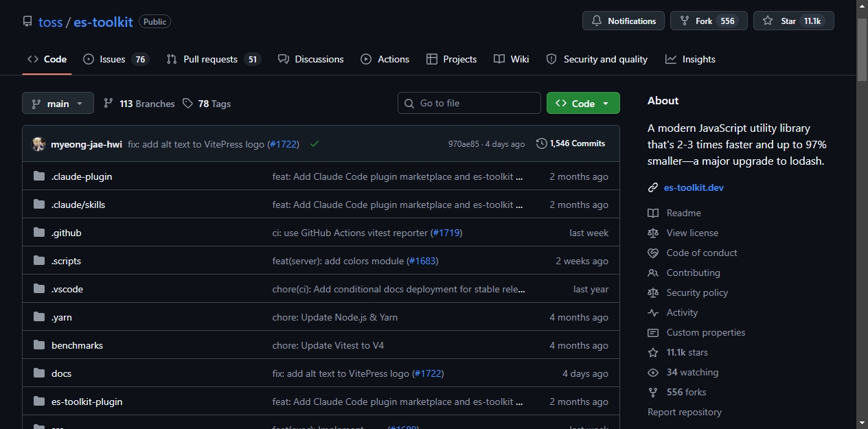This screenshot has height=429, width=868.
Task: Star the es-toolkit repository
Action: point(793,21)
